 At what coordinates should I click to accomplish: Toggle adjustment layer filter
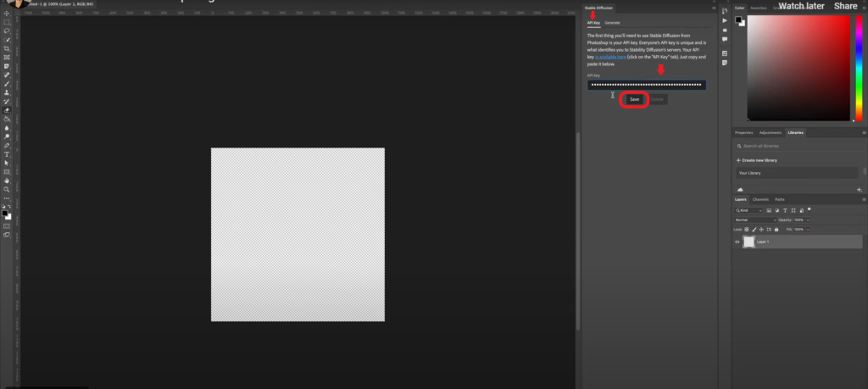click(777, 211)
